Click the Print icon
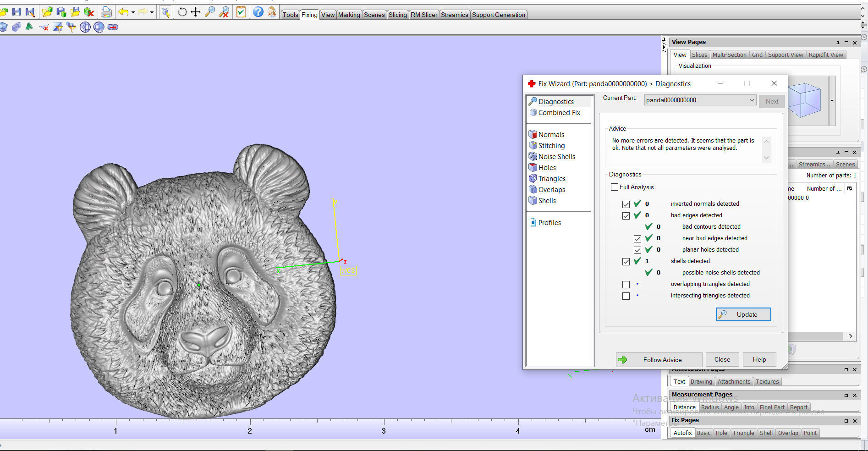 click(x=106, y=12)
